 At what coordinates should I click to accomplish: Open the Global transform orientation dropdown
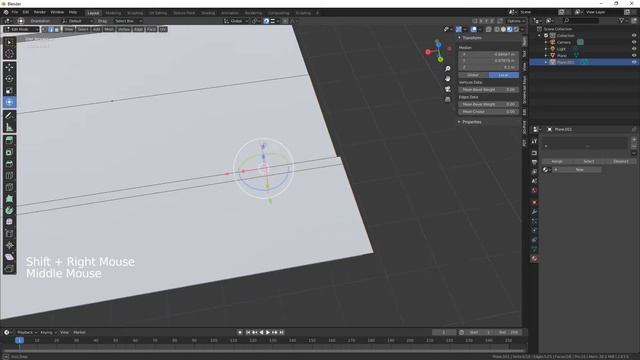[236, 21]
